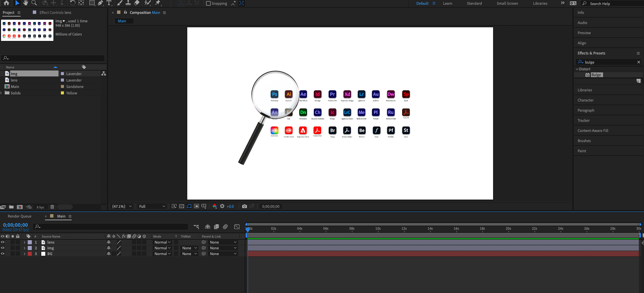
Task: Select the Brush tool
Action: (x=120, y=3)
